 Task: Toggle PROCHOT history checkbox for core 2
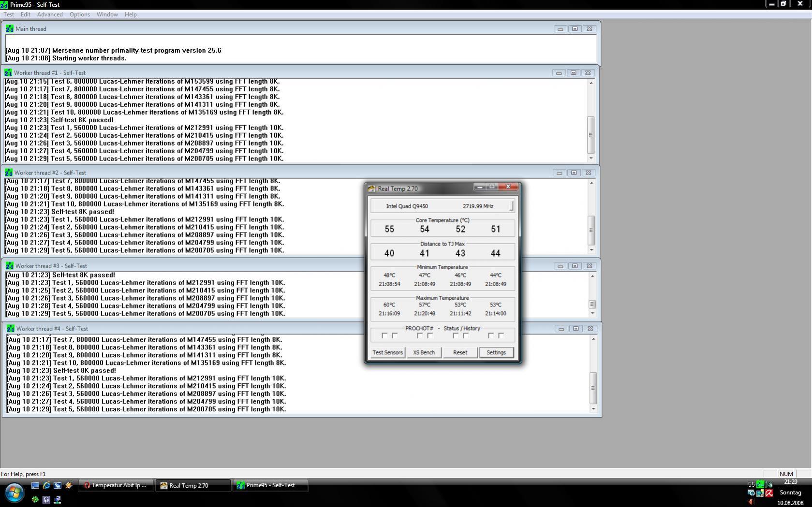(x=430, y=335)
